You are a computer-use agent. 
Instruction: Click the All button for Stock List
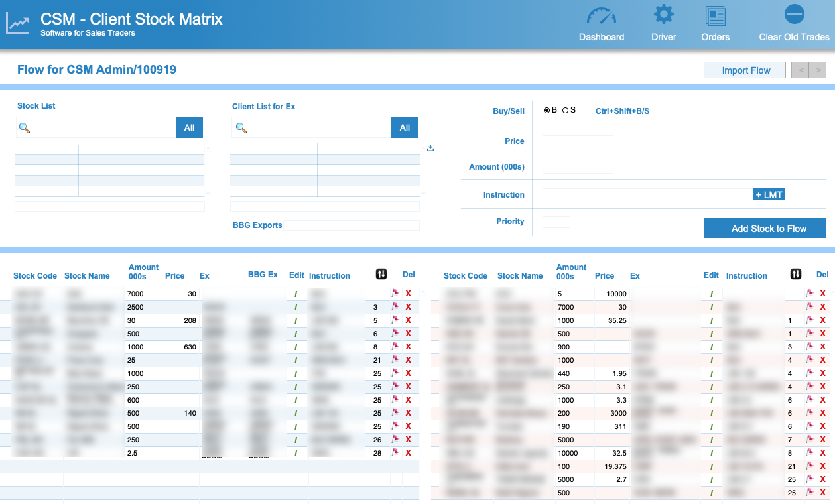pyautogui.click(x=189, y=128)
